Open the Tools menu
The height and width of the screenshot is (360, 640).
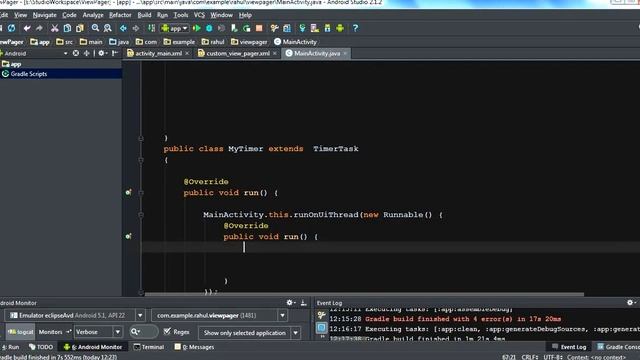pyautogui.click(x=180, y=15)
